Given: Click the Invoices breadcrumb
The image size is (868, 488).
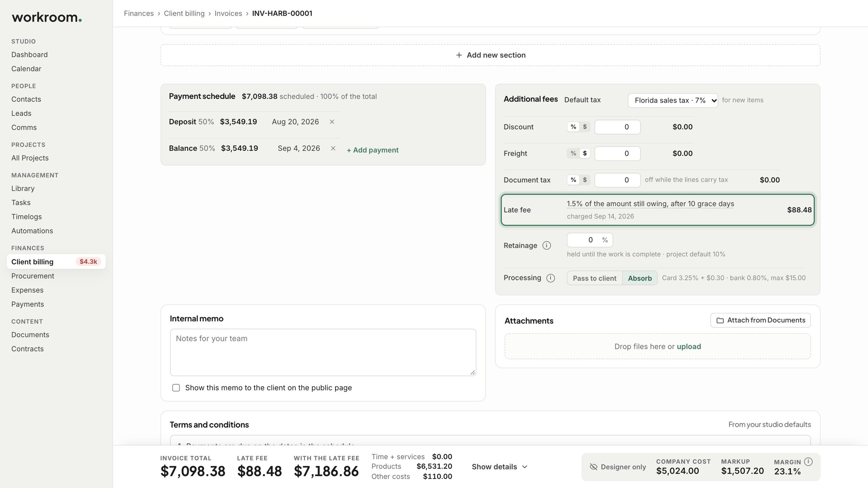Looking at the screenshot, I should (x=228, y=13).
